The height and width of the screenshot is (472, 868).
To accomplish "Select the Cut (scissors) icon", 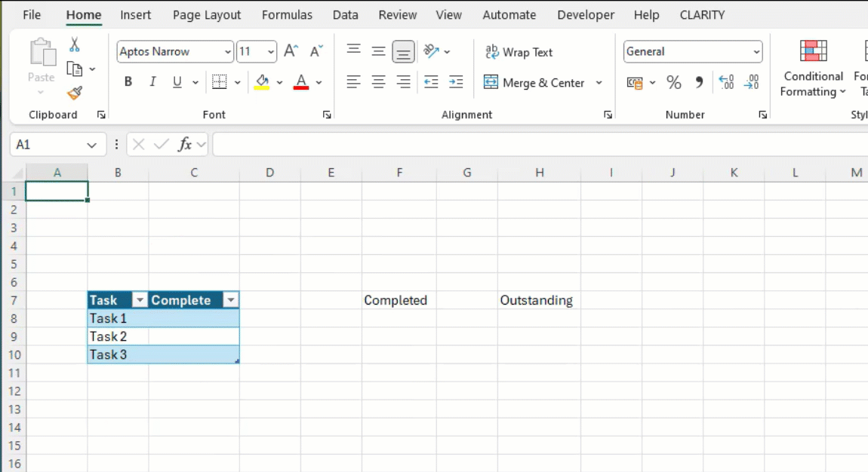I will tap(74, 44).
